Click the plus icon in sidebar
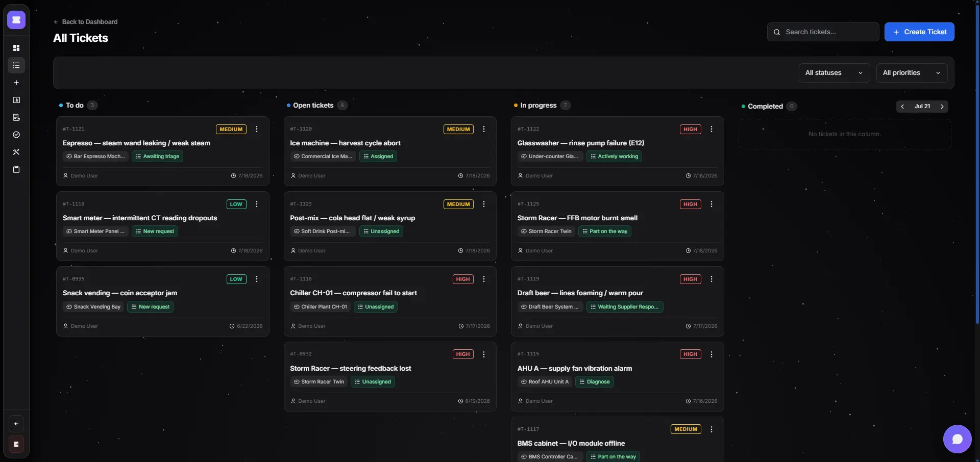Image resolution: width=980 pixels, height=462 pixels. (16, 83)
